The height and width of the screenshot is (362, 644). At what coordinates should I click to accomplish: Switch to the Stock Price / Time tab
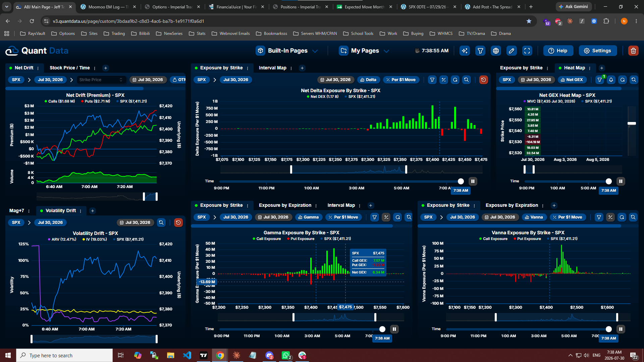tap(70, 68)
